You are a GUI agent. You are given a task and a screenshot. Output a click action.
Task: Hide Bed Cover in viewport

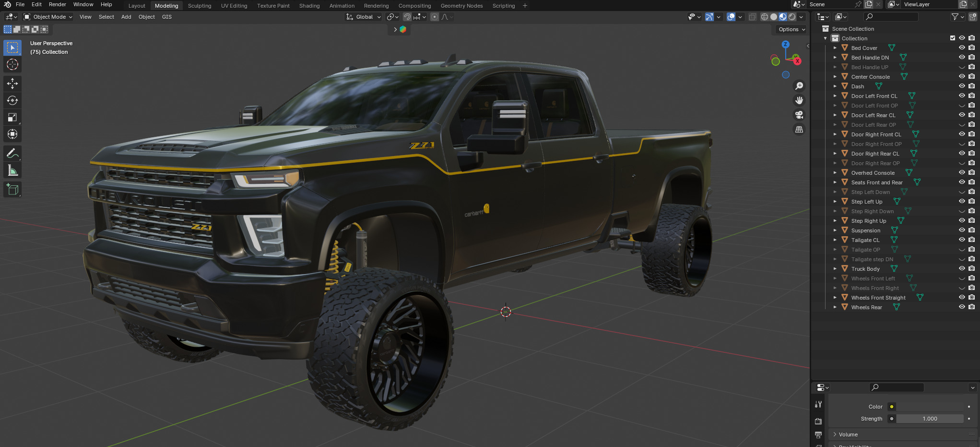pos(962,48)
